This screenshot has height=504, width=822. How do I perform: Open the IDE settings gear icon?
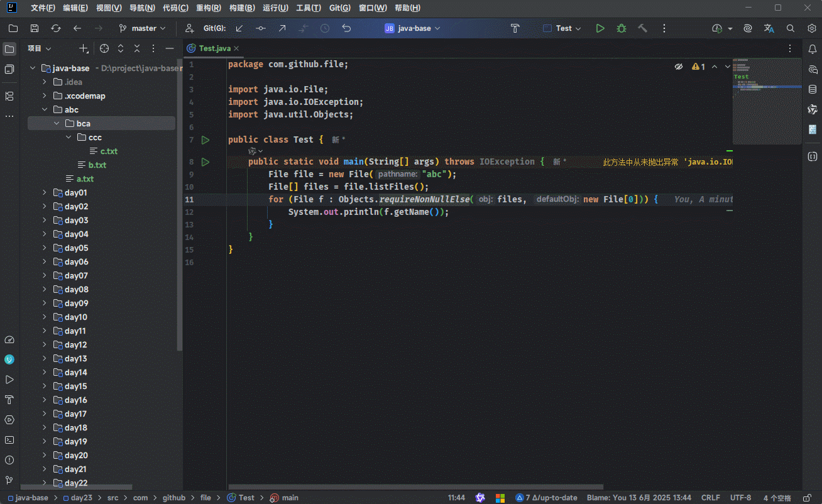click(811, 28)
